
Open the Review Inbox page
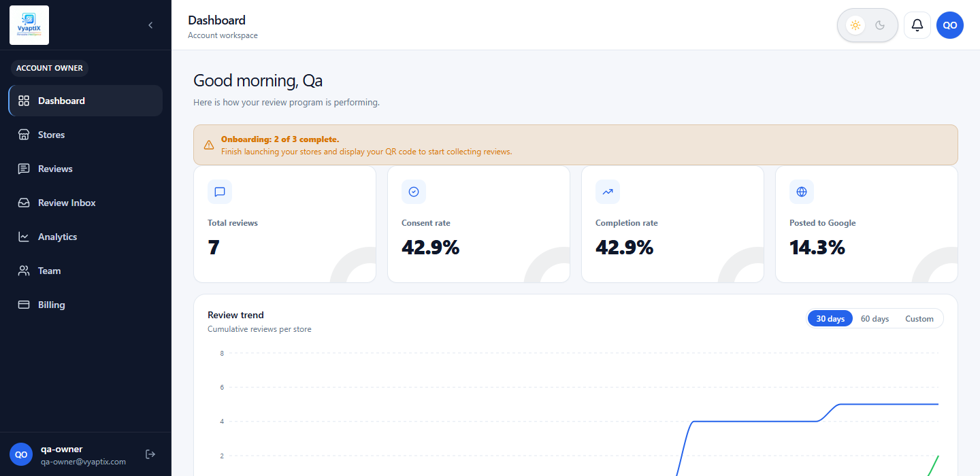(x=86, y=203)
